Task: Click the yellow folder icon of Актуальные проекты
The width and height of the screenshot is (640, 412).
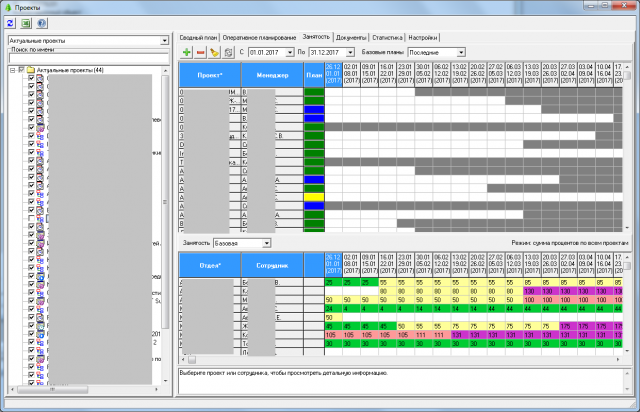Action: click(31, 70)
